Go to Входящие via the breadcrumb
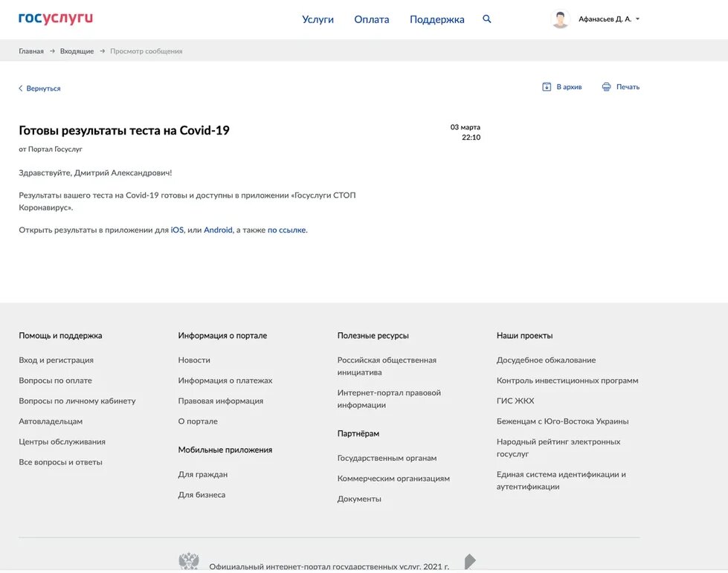 coord(77,50)
